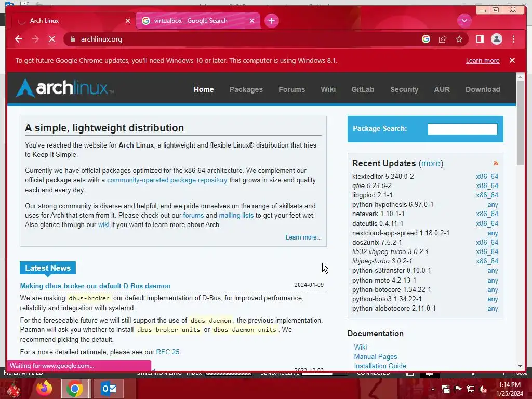
Task: Open the mailing lists link
Action: (236, 216)
